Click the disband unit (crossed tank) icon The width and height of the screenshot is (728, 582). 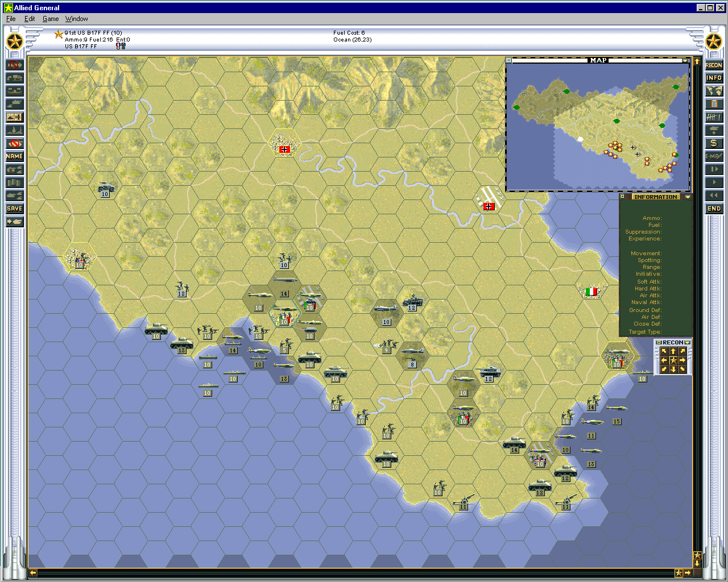(x=14, y=143)
